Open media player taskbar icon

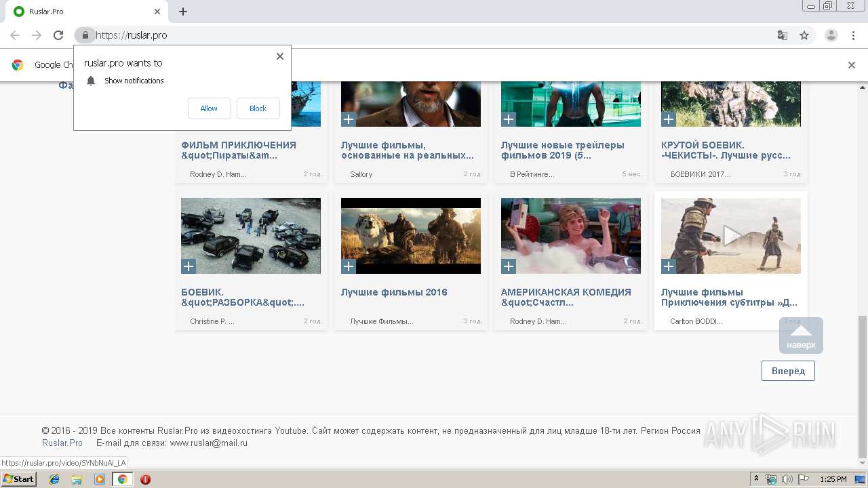coord(100,479)
